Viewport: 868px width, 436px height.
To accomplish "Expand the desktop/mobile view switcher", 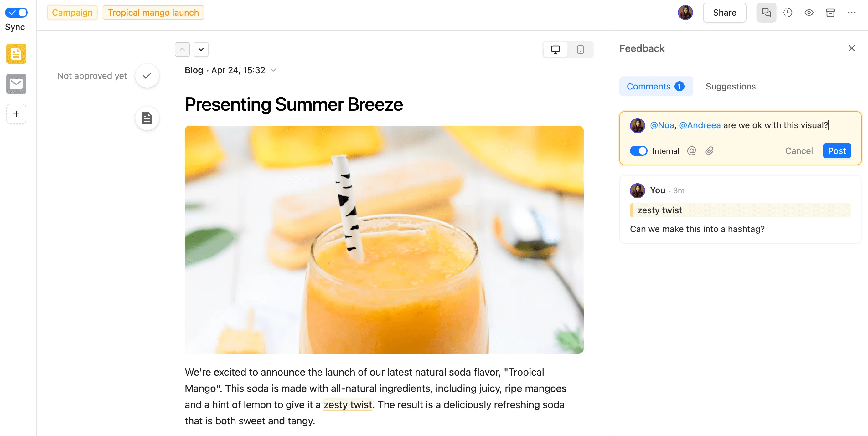I will (x=568, y=49).
